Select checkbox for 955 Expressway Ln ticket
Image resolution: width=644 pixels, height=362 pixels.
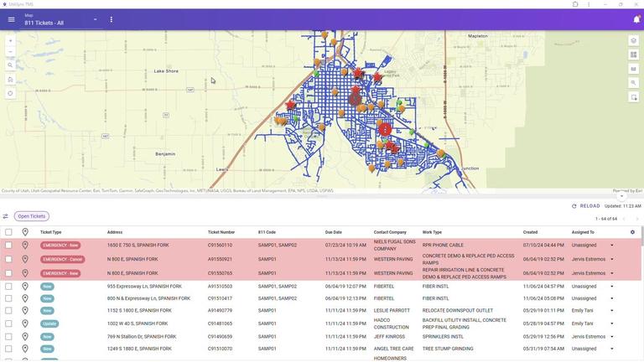(8, 287)
